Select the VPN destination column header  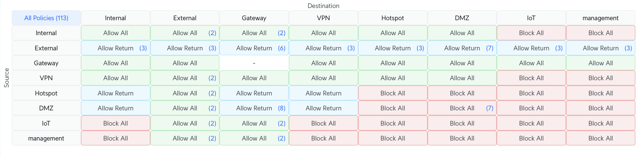[323, 18]
